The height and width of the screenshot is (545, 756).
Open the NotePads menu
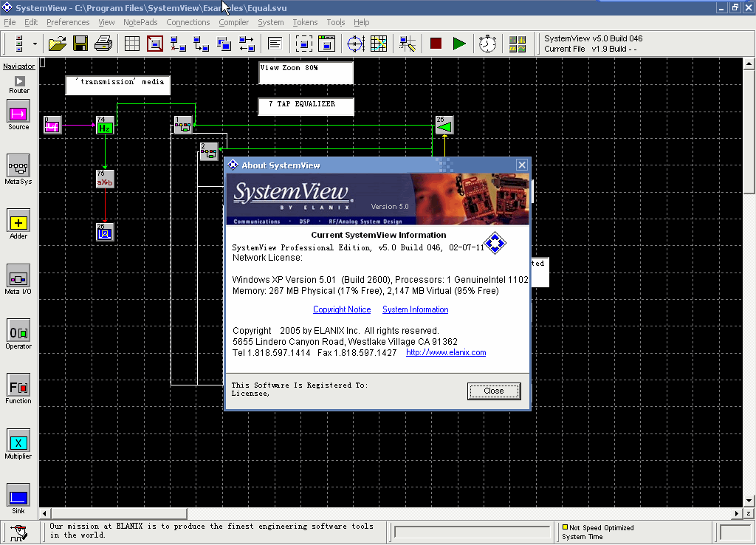point(140,22)
